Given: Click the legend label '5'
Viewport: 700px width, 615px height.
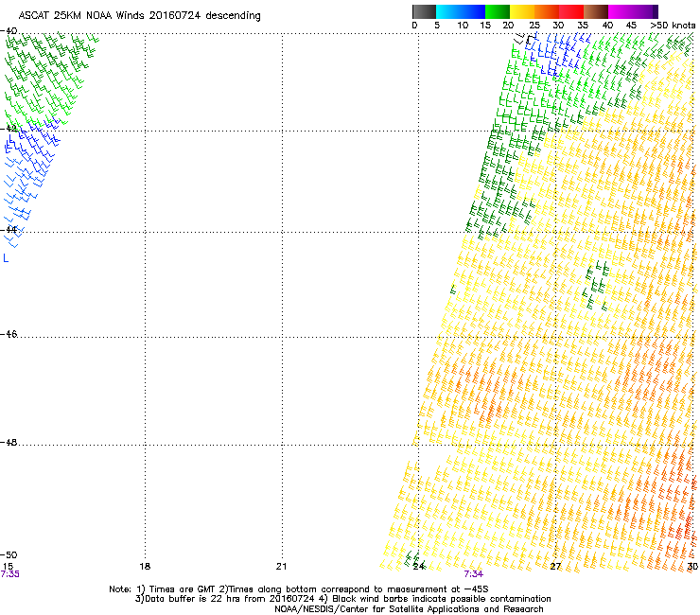Looking at the screenshot, I should pyautogui.click(x=437, y=26).
